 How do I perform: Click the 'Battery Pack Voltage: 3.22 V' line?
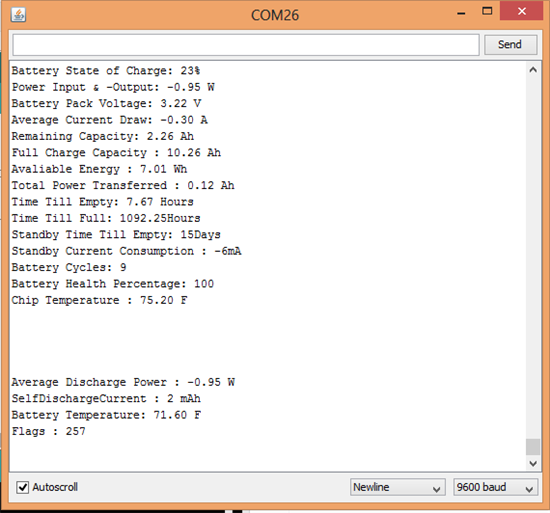pyautogui.click(x=106, y=103)
